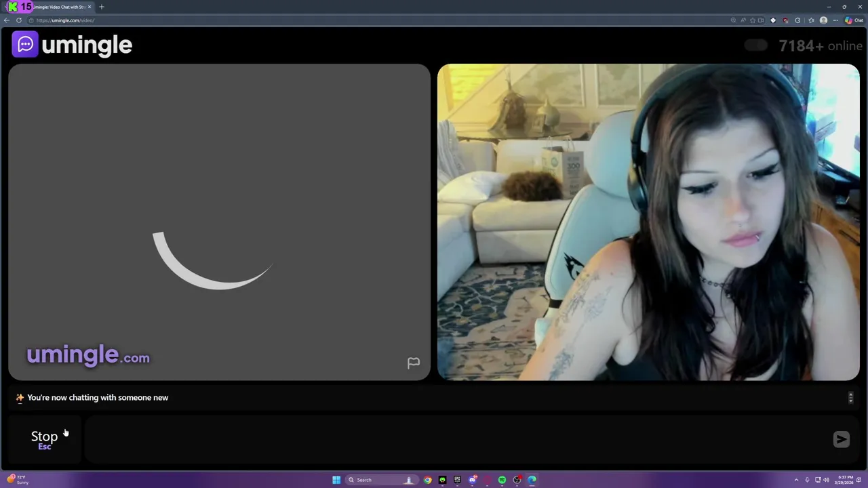Open the clock showing 6:37 PM

click(844, 480)
